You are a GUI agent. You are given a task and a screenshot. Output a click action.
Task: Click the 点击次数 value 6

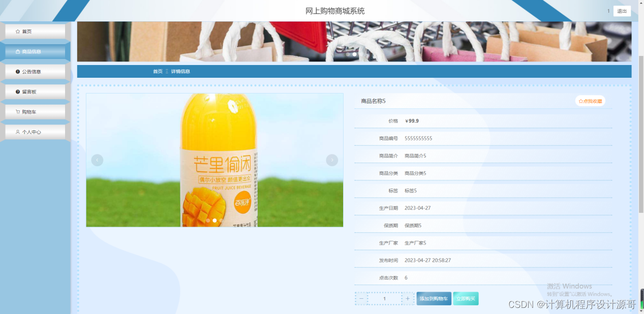(406, 277)
